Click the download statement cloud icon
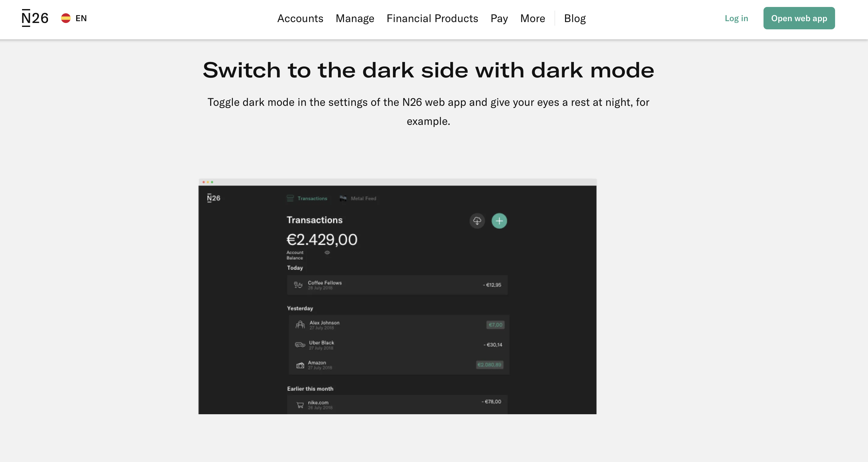The image size is (868, 462). point(477,221)
